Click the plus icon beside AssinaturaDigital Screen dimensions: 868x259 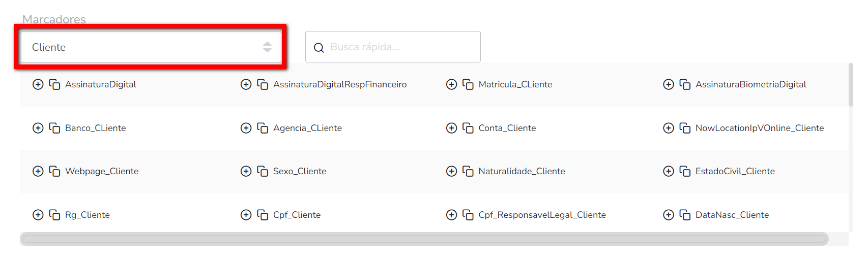(x=38, y=84)
